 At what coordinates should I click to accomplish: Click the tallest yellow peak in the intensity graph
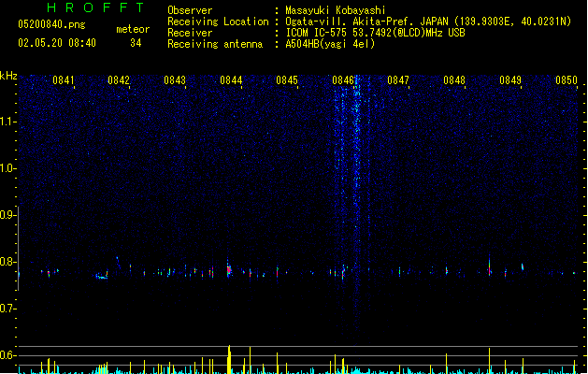(229, 359)
